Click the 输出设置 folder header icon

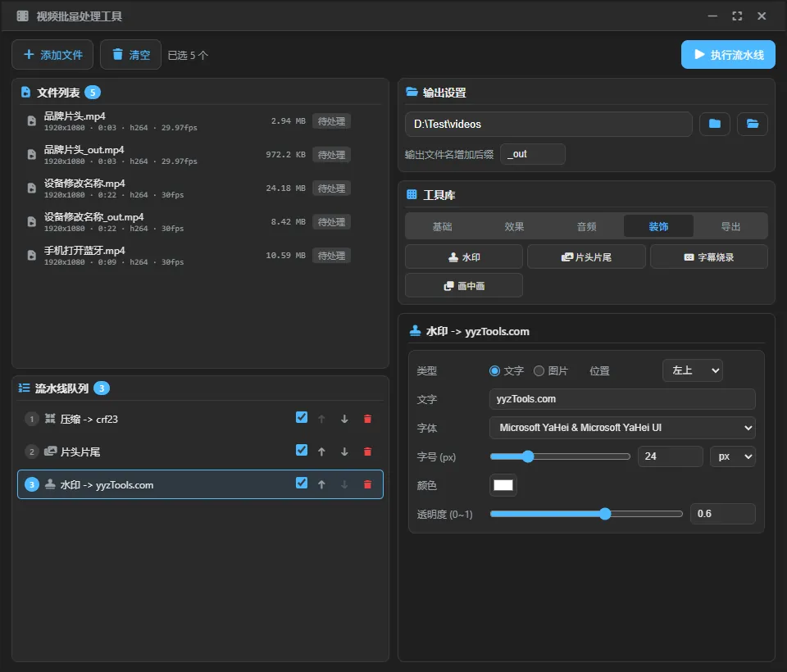click(x=412, y=92)
